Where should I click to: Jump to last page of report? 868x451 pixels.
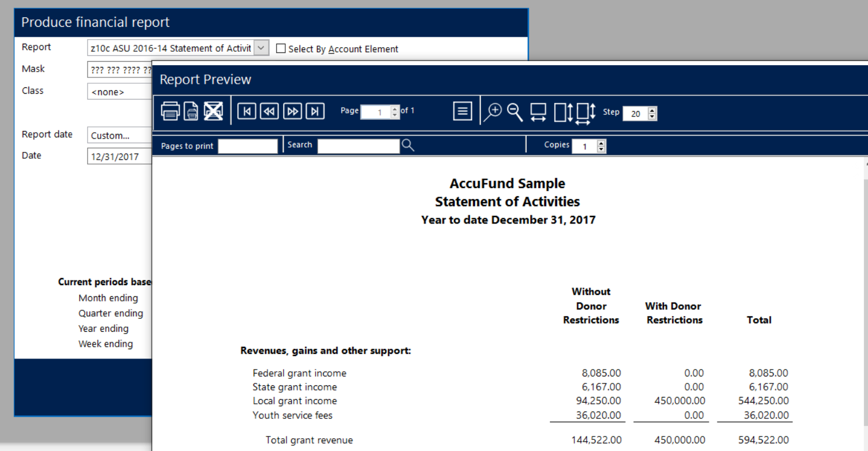point(315,111)
